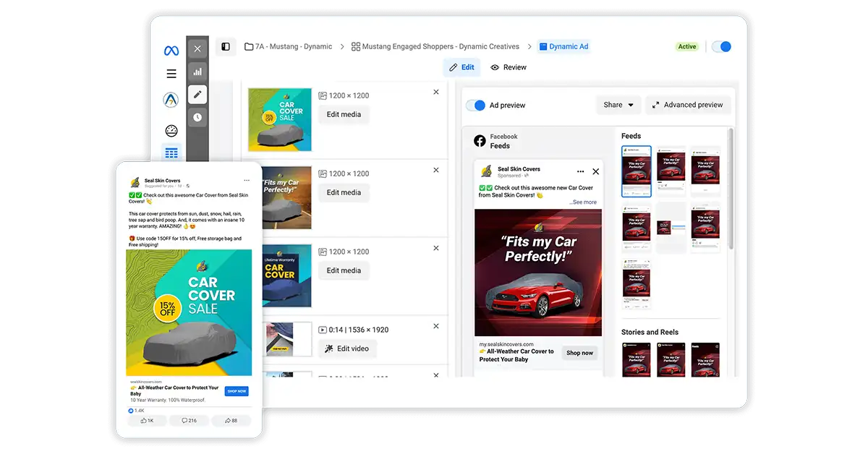868x454 pixels.
Task: Turn off the Ad preview toggle
Action: coord(477,105)
